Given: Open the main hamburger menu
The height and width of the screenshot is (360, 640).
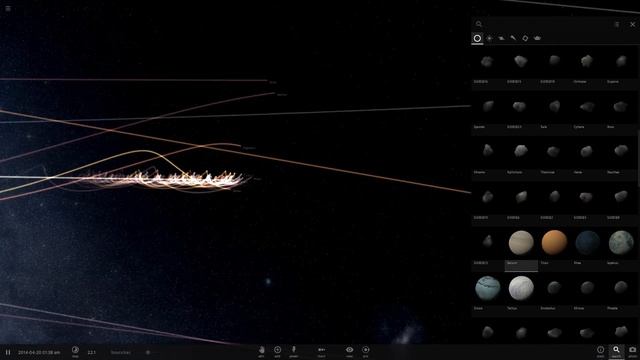Looking at the screenshot, I should 8,8.
